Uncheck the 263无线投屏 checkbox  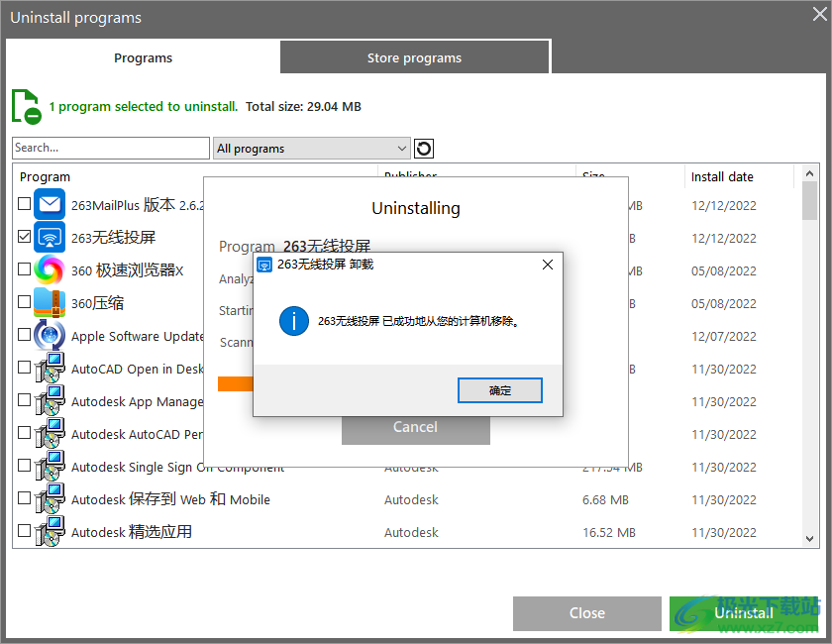pyautogui.click(x=24, y=236)
